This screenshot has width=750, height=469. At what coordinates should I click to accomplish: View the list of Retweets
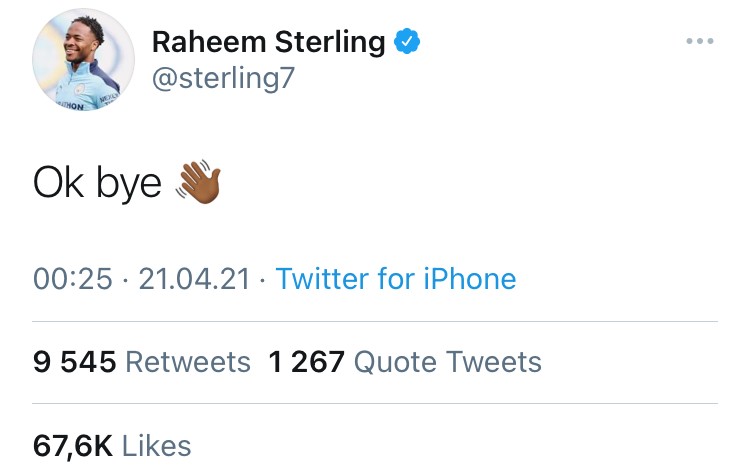(x=188, y=361)
